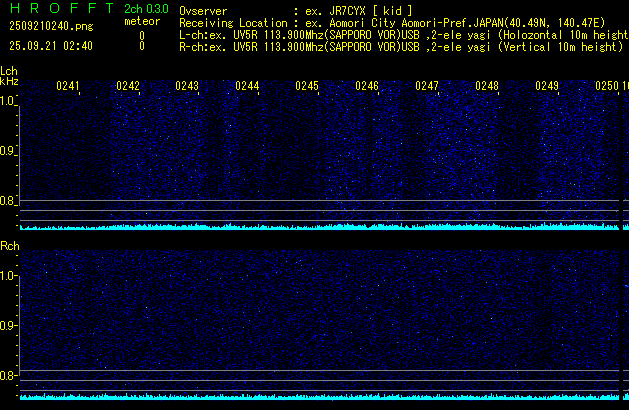Select the L-ch UV5R receiver description
This screenshot has height=410, width=629.
(x=402, y=34)
